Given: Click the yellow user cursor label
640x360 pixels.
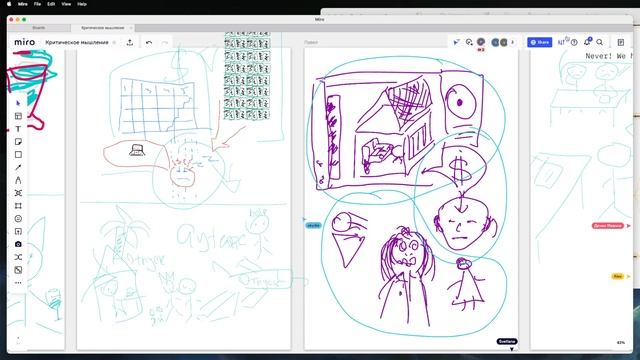Looking at the screenshot, I should tap(618, 276).
